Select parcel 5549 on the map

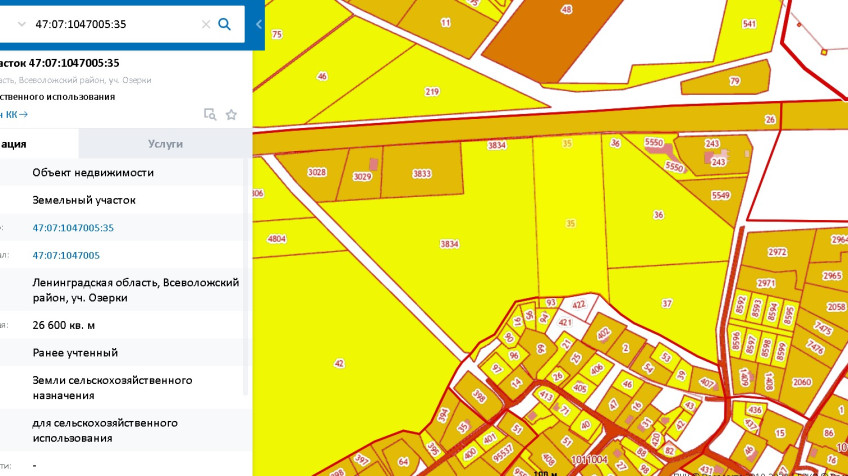tap(720, 196)
